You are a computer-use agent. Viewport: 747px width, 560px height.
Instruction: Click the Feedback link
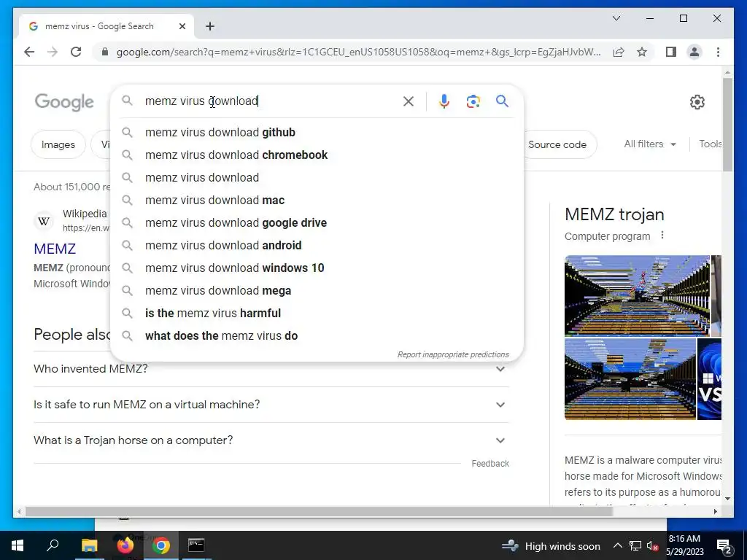[490, 463]
